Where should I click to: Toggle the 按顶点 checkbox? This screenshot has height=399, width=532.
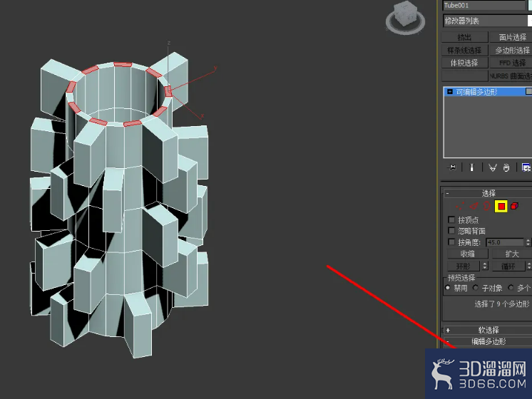click(451, 219)
